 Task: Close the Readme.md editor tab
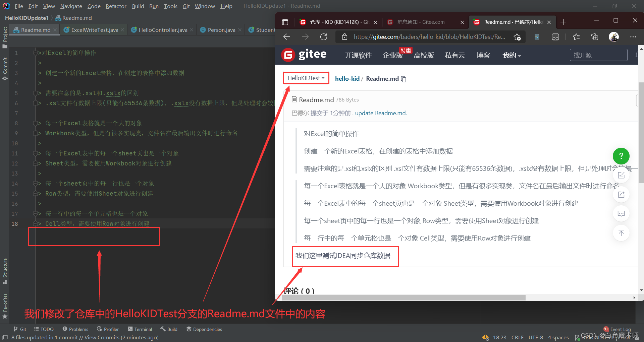55,30
